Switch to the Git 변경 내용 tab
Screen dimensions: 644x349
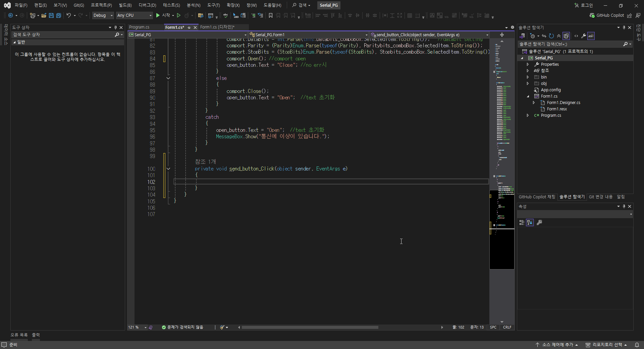point(600,197)
